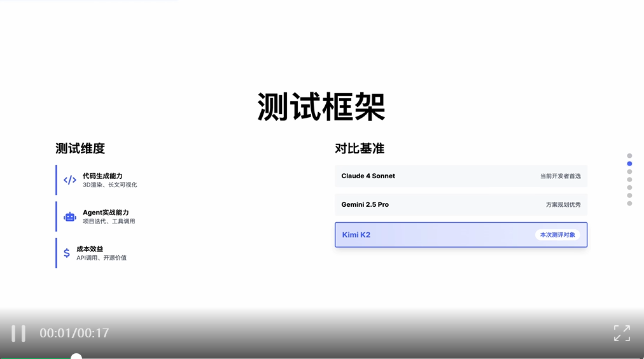Screen dimensions: 644x359
Task: Enter fullscreen mode
Action: click(622, 333)
